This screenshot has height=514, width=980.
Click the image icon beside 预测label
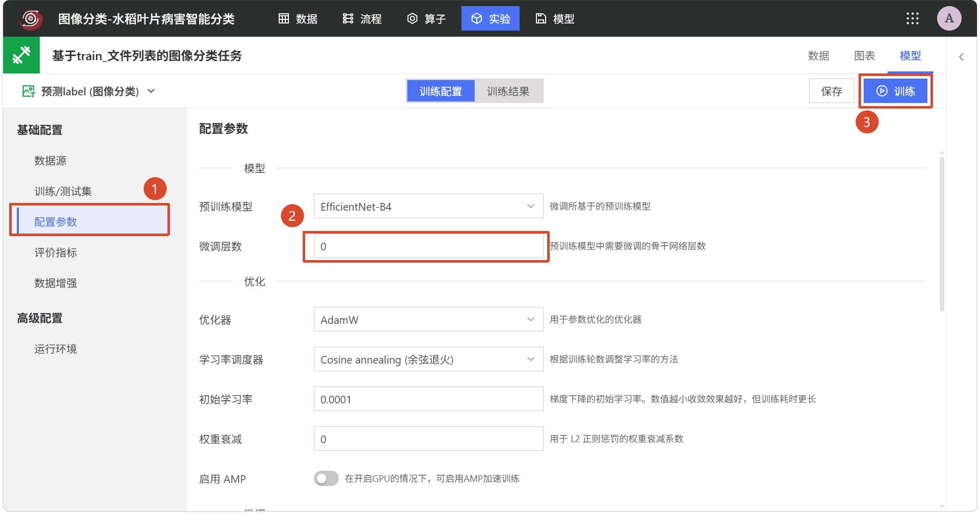tap(29, 91)
